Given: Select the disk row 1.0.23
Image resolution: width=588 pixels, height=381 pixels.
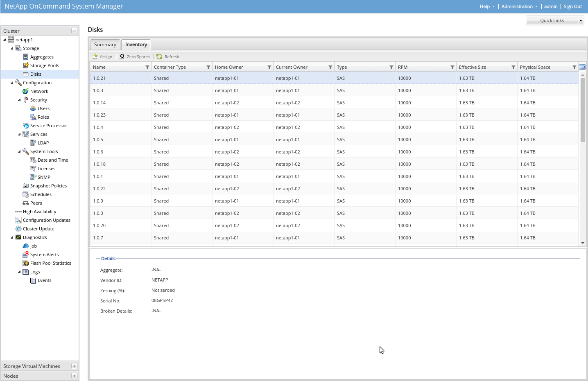Looking at the screenshot, I should [x=334, y=115].
